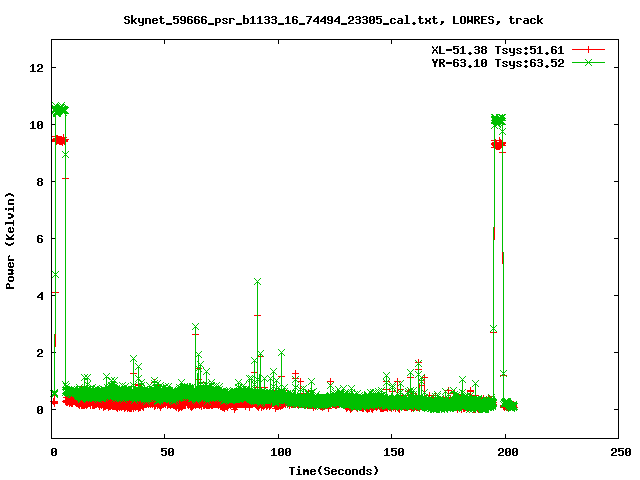Click y-axis tick label 4
The width and height of the screenshot is (640, 480).
point(40,296)
